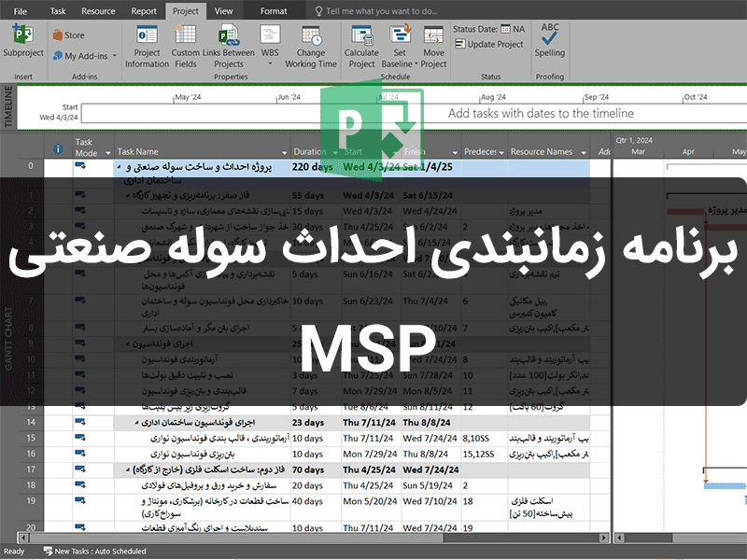
Task: Open Project Information icon
Action: click(x=147, y=45)
